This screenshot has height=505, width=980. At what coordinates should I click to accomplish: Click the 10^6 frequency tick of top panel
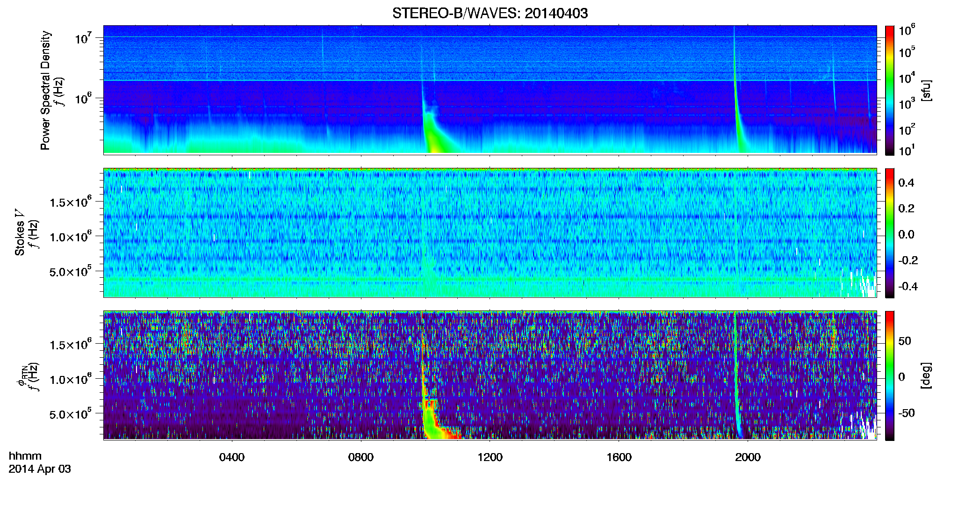coord(84,98)
